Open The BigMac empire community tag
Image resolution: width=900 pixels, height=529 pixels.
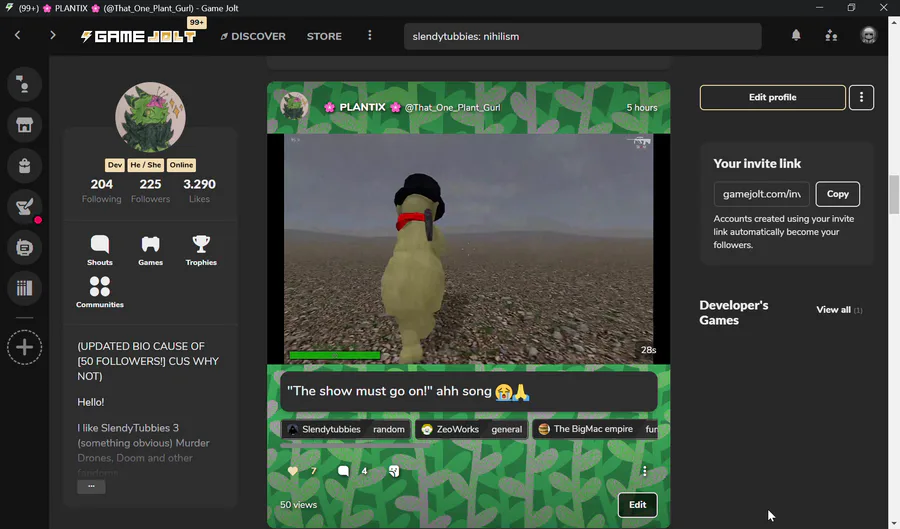click(585, 429)
